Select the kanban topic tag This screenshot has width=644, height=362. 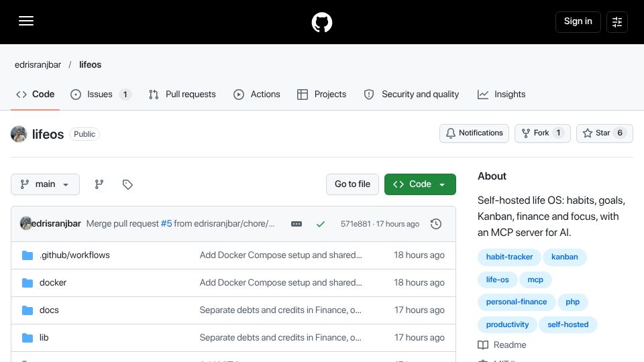pos(564,257)
